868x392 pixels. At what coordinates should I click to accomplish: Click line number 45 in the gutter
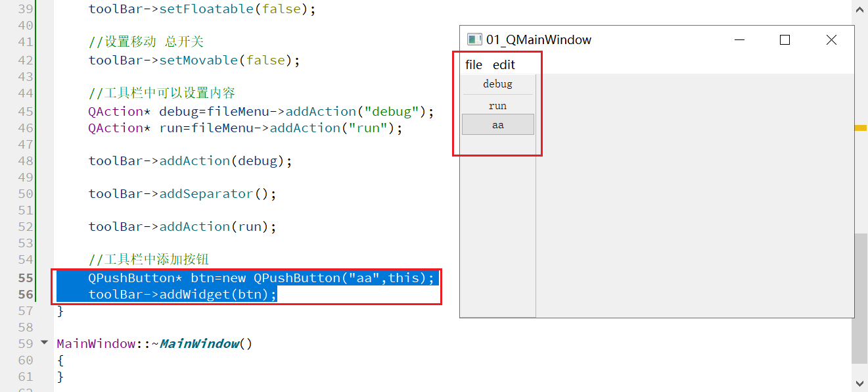coord(26,111)
